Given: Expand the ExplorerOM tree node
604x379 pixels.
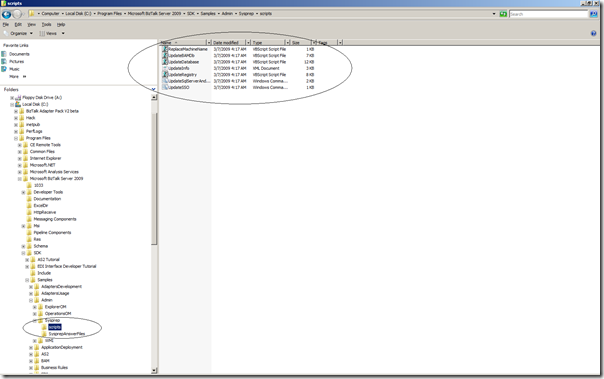Looking at the screenshot, I should point(35,307).
